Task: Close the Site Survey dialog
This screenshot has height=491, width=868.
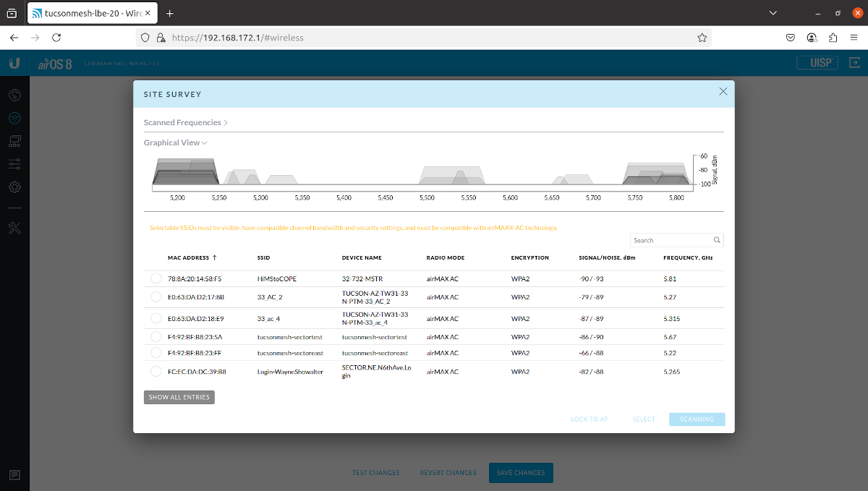Action: 723,91
